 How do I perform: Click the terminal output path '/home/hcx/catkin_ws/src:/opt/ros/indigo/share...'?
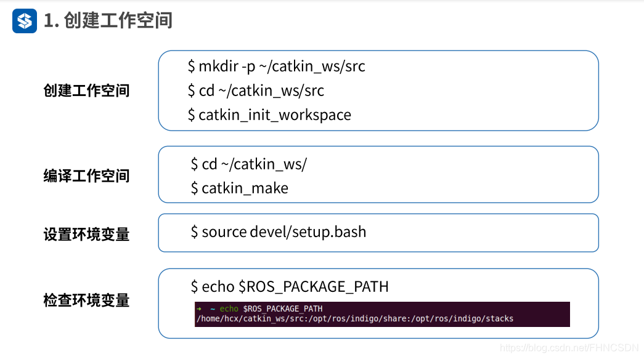coord(355,319)
